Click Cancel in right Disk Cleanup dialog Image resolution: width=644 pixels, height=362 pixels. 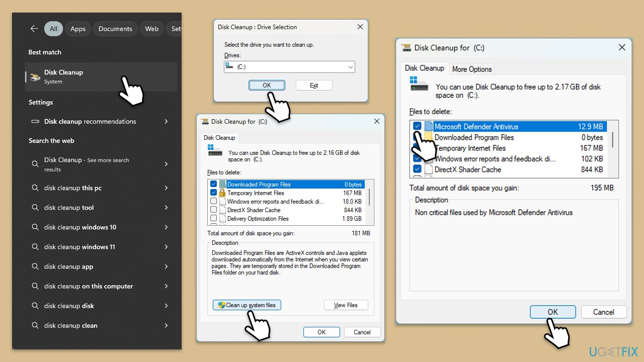click(604, 312)
